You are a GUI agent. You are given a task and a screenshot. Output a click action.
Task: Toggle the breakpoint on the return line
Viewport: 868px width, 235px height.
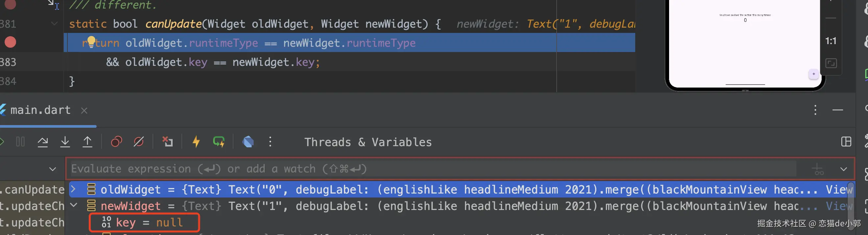11,42
